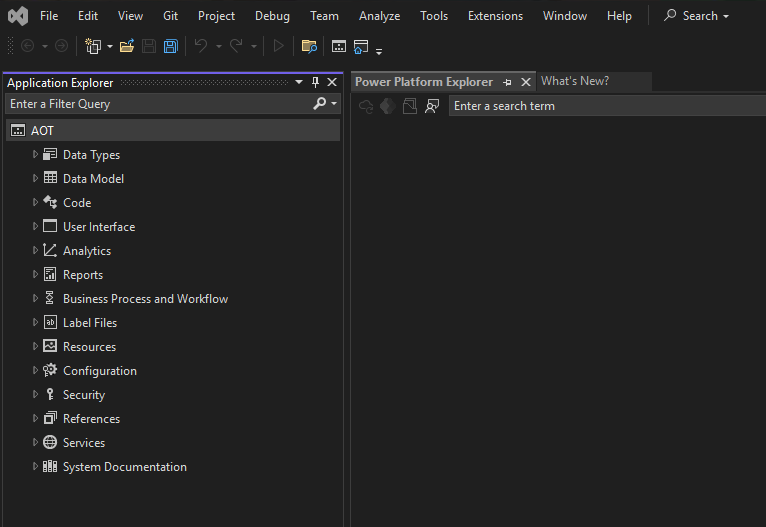The height and width of the screenshot is (527, 766).
Task: Close the Power Platform Explorer tab
Action: (x=526, y=82)
